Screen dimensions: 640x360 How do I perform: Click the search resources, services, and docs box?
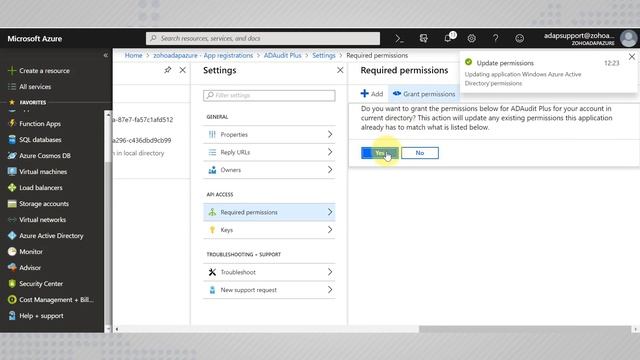(x=263, y=38)
